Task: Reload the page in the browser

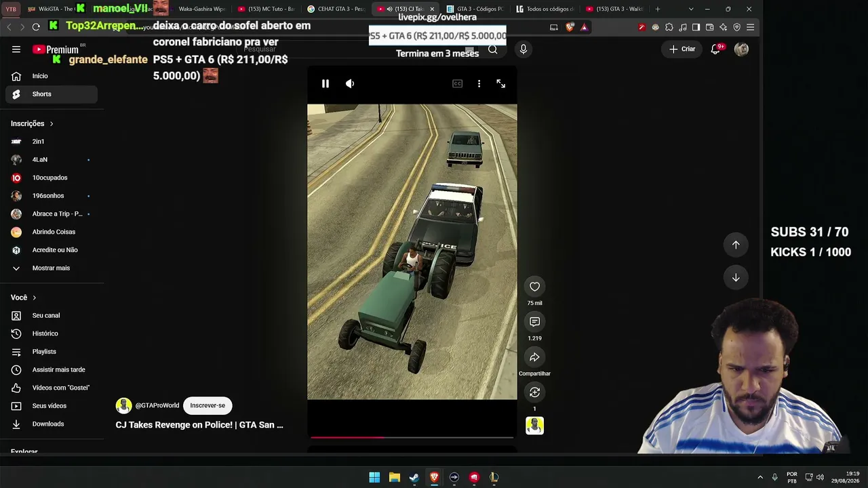Action: (x=36, y=27)
